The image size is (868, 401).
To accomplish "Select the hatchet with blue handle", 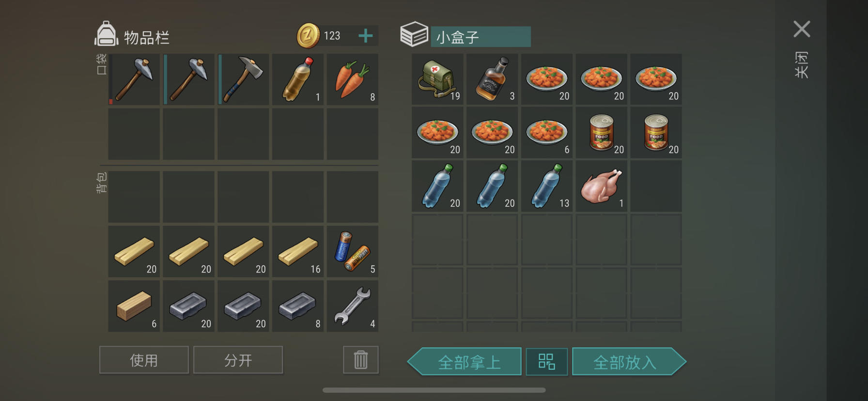I will [x=243, y=79].
